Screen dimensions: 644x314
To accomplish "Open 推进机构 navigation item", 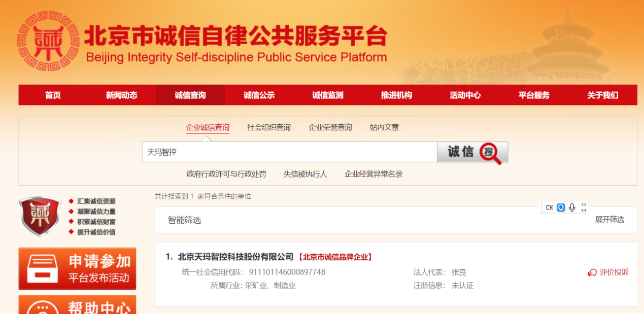I will tap(396, 95).
